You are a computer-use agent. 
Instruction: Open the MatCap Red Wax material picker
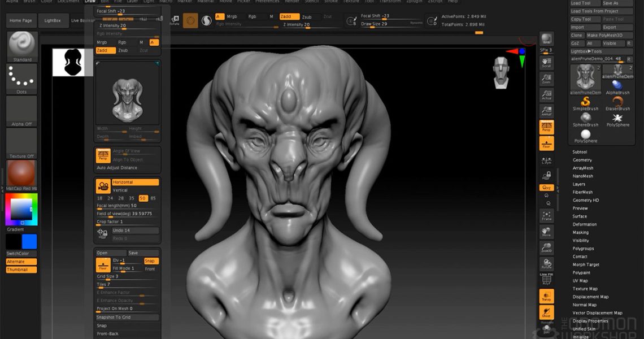21,174
